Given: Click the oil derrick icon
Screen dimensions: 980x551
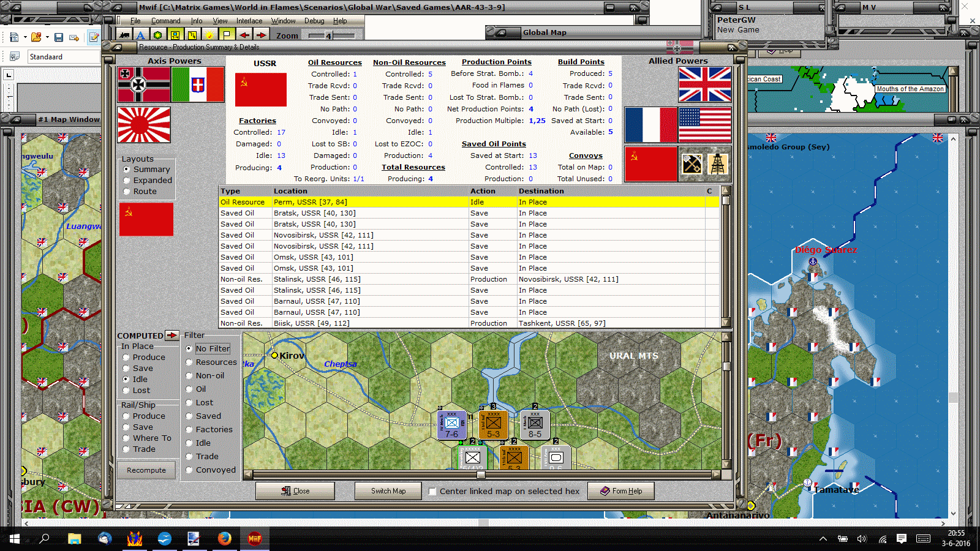Looking at the screenshot, I should [x=718, y=164].
